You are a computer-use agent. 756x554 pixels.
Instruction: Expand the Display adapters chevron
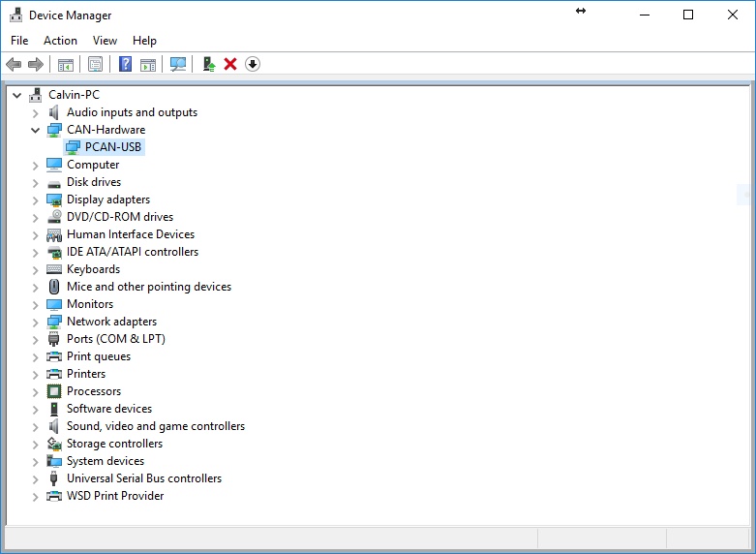(x=35, y=200)
